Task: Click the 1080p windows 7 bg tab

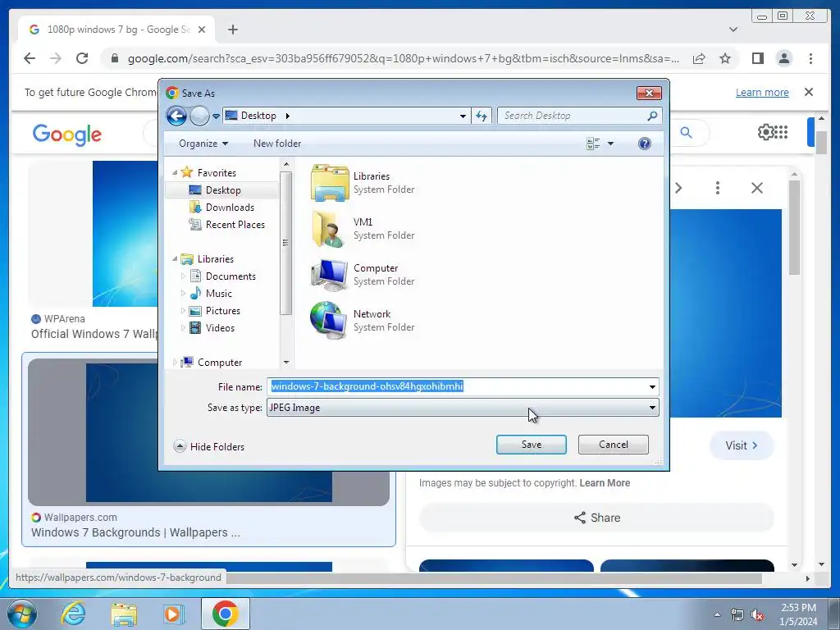Action: (x=116, y=30)
